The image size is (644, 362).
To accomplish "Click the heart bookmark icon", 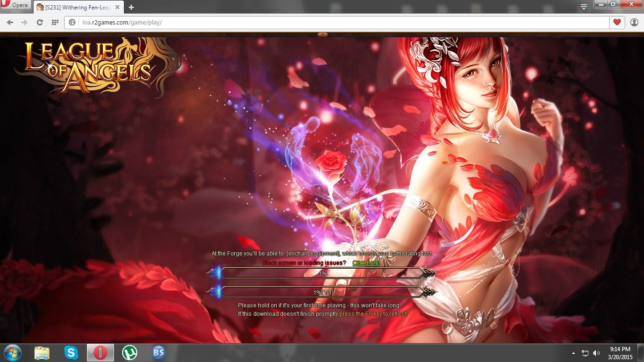I will click(x=617, y=22).
